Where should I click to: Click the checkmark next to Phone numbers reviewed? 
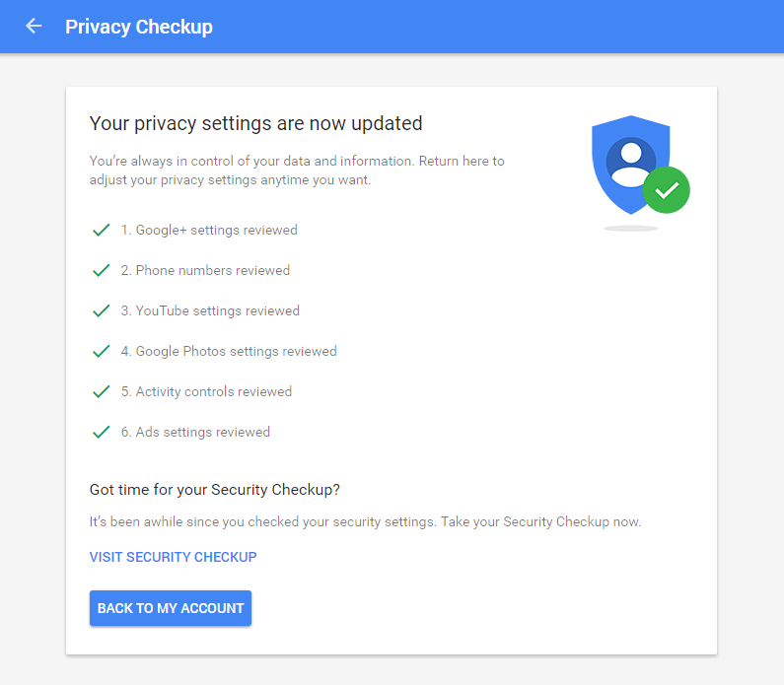point(101,270)
